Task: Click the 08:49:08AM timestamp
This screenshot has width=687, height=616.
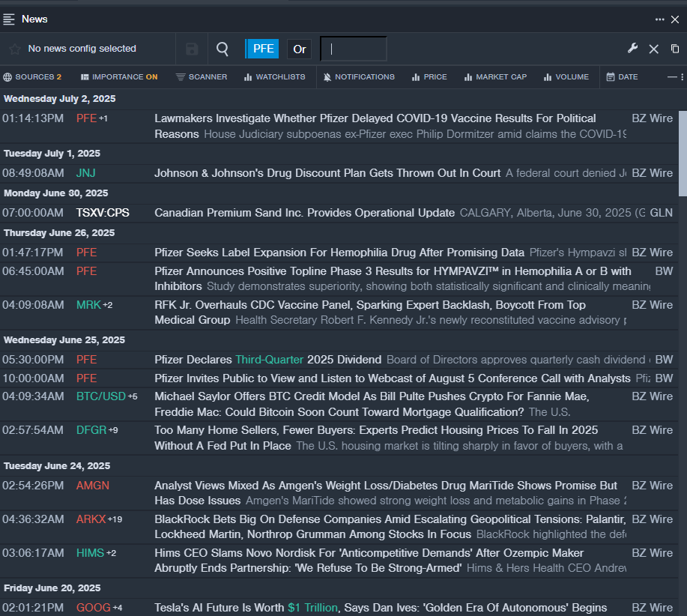Action: (33, 173)
